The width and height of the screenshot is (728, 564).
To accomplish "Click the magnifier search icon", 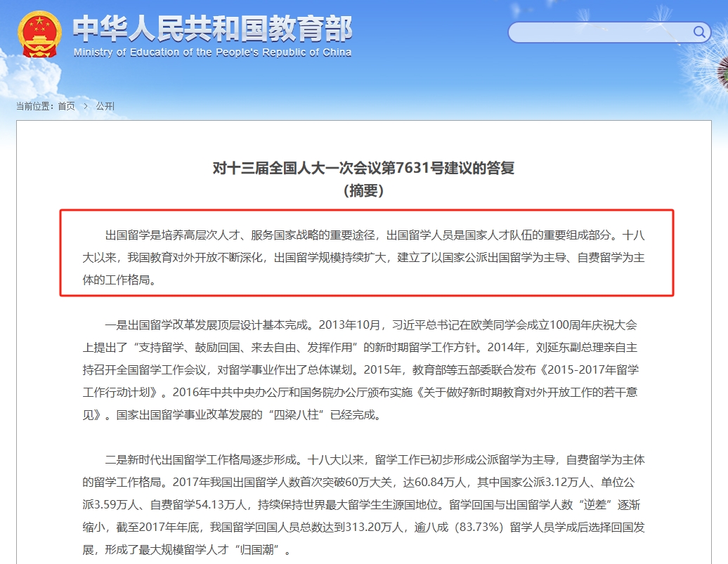I will (x=699, y=32).
